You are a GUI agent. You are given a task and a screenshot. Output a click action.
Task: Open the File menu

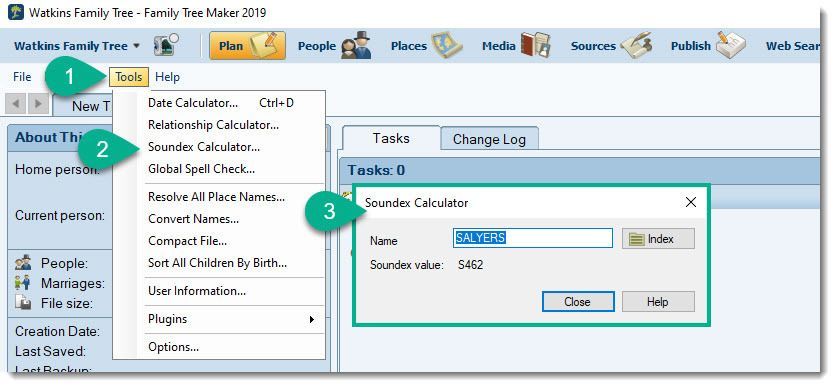click(x=22, y=77)
